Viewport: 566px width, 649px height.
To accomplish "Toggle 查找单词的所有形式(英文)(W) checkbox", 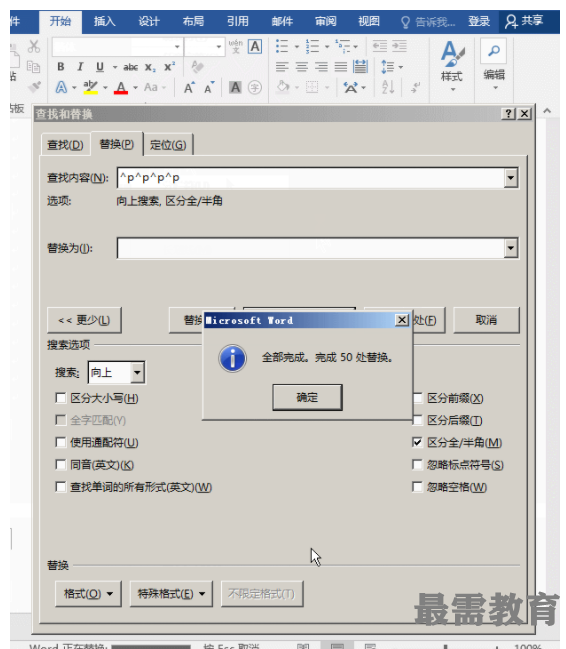I will click(x=60, y=487).
